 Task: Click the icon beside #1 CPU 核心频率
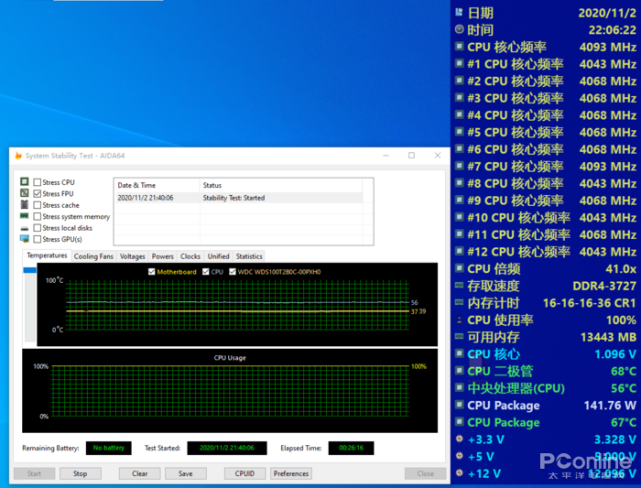tap(459, 63)
